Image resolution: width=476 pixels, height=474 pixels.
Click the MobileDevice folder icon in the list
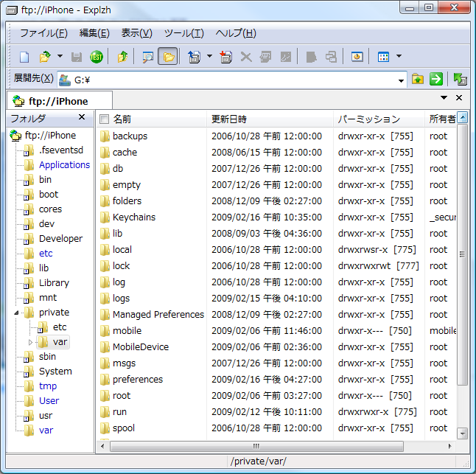[105, 347]
